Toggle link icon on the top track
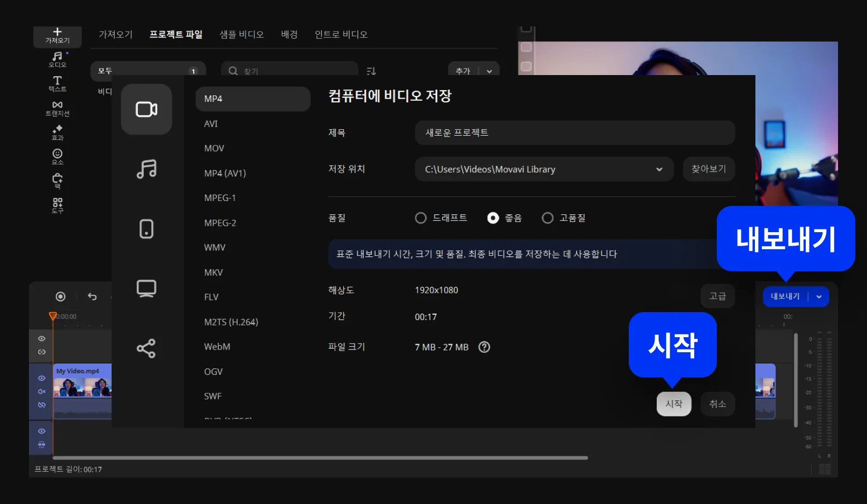This screenshot has width=867, height=504. click(x=41, y=352)
